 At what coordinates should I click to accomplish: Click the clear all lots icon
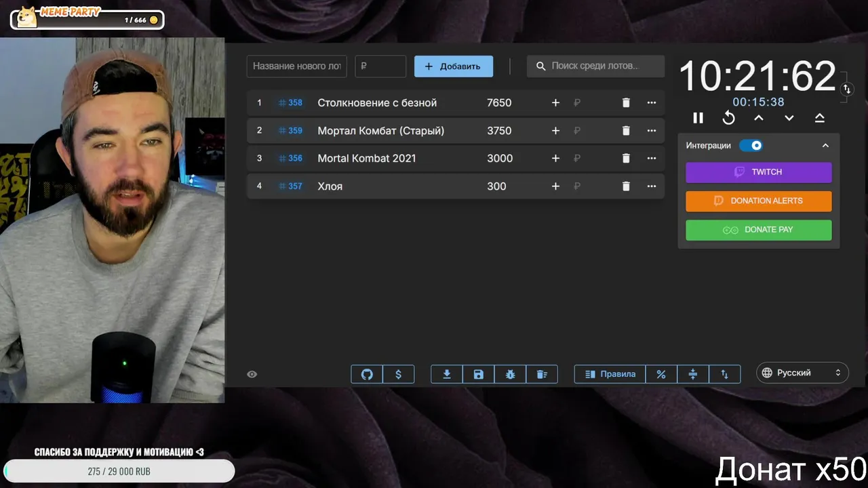pyautogui.click(x=542, y=374)
